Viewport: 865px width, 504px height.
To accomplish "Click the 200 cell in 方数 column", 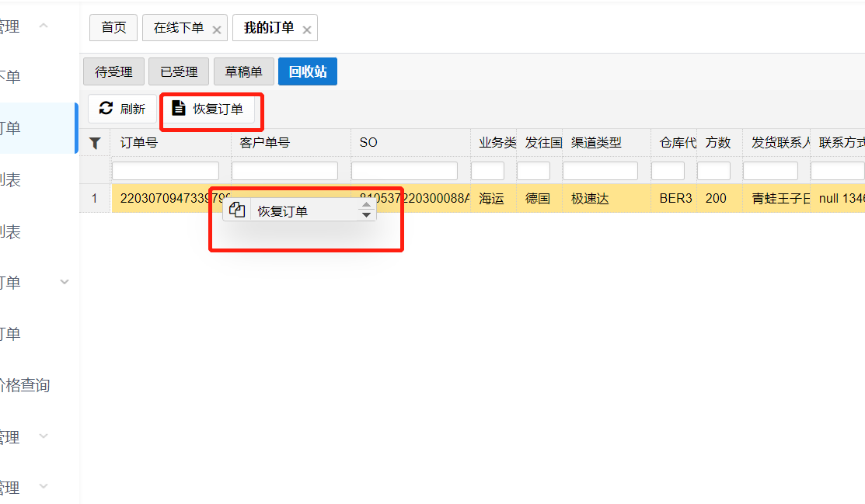I will point(719,199).
